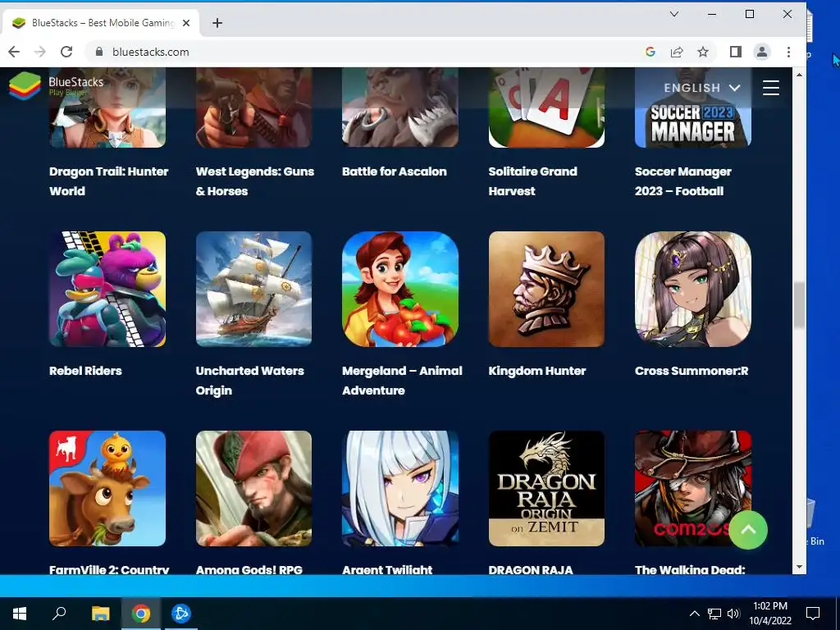Open the Uncharted Waters Origin ship icon

pyautogui.click(x=253, y=290)
